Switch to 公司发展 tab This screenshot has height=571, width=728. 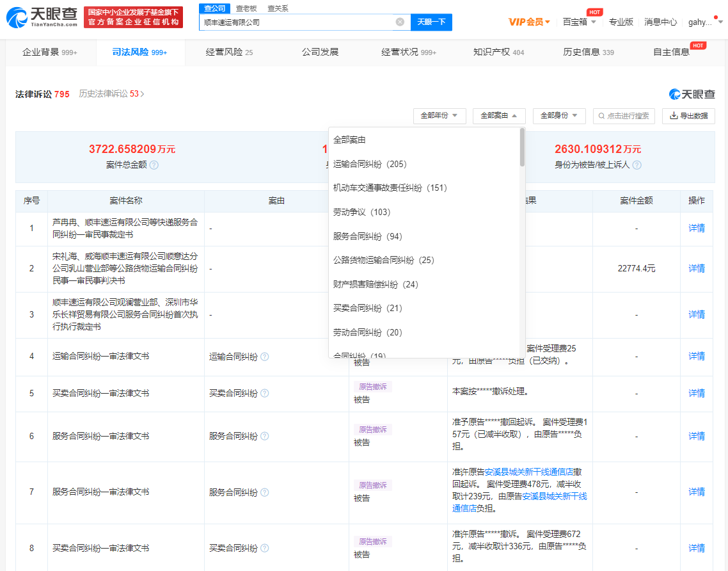[x=320, y=52]
